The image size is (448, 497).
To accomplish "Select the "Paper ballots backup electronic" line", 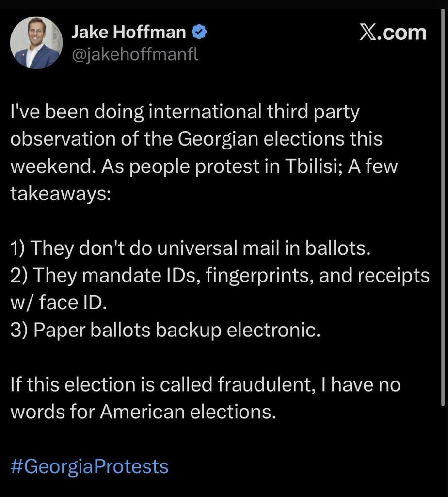I will (165, 331).
